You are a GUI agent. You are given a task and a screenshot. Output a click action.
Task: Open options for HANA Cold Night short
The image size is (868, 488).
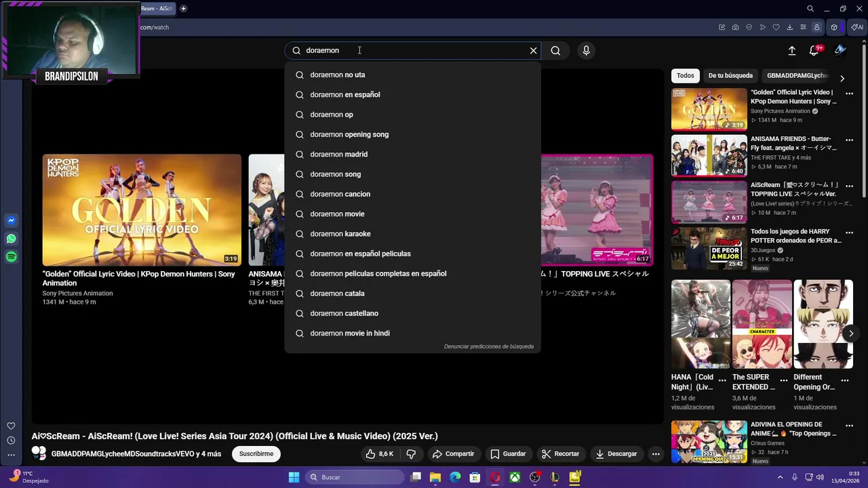(722, 380)
